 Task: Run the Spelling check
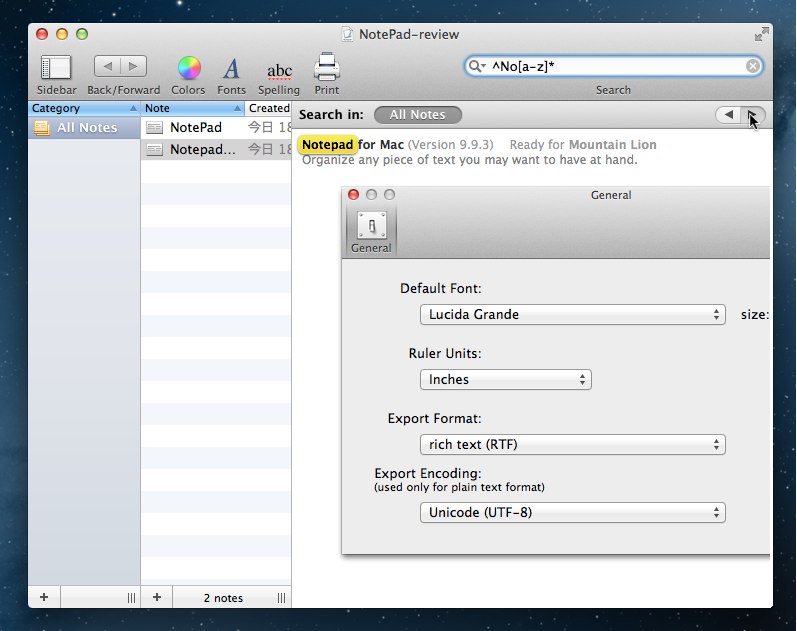[x=279, y=71]
